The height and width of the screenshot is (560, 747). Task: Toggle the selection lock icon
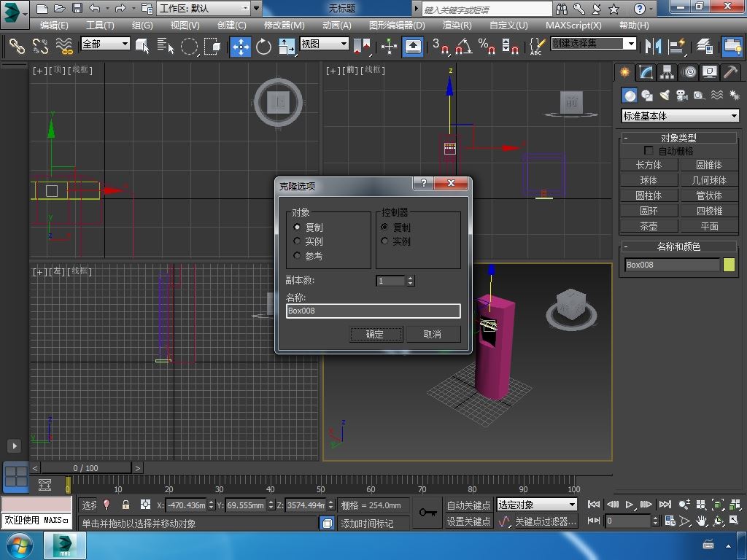tap(125, 505)
